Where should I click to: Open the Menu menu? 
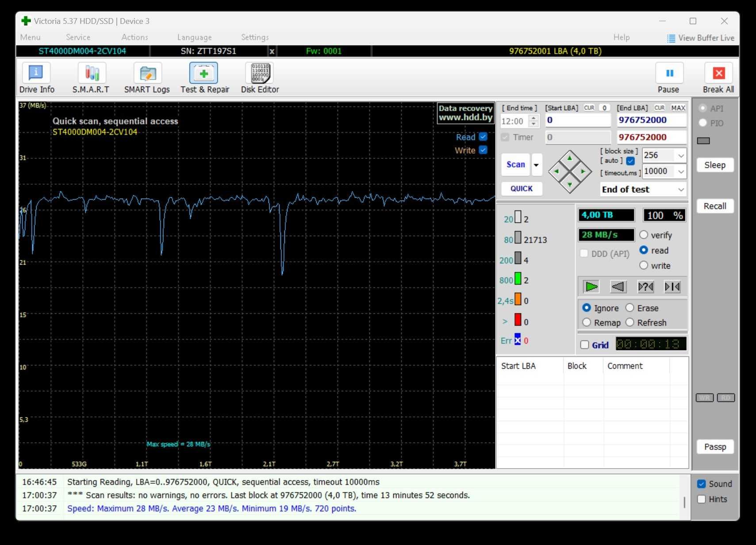pos(30,38)
